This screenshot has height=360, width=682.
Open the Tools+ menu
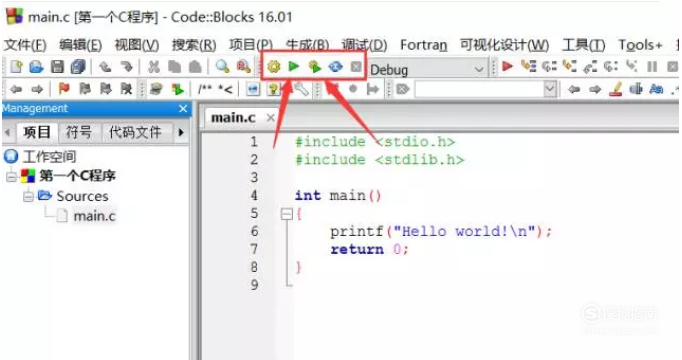(640, 45)
